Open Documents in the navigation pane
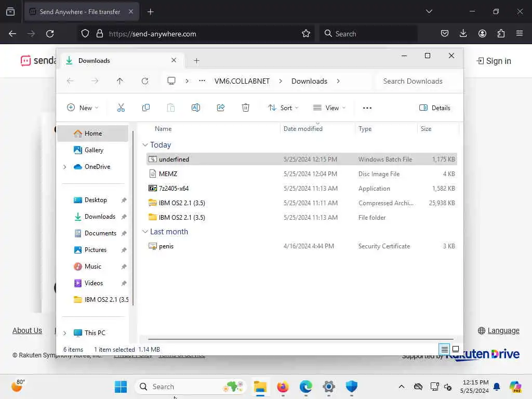 (x=100, y=233)
